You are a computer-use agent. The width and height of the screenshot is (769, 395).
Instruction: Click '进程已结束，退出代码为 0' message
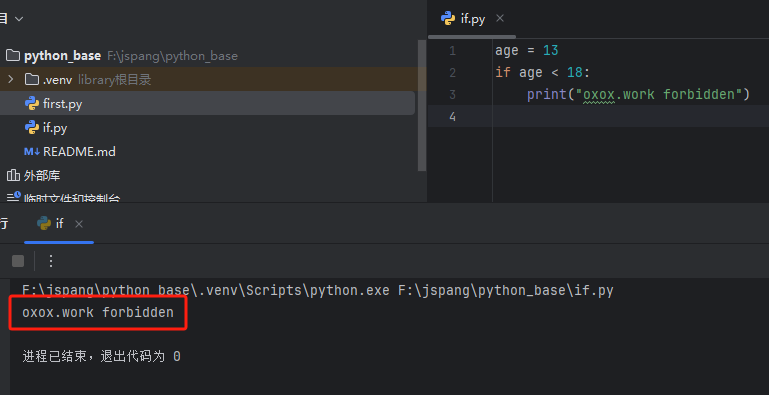102,356
